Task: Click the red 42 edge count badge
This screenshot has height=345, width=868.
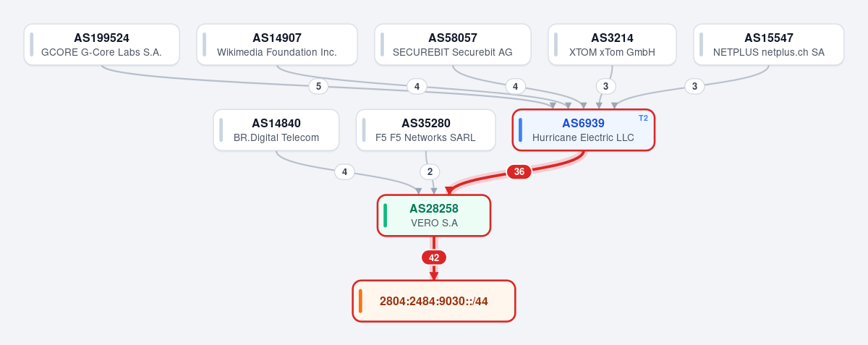Action: [x=434, y=257]
